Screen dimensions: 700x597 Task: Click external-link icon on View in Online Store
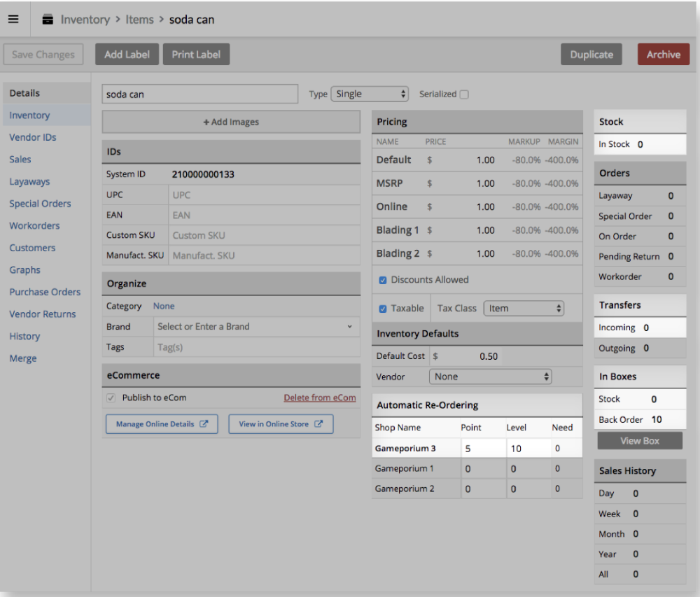318,424
